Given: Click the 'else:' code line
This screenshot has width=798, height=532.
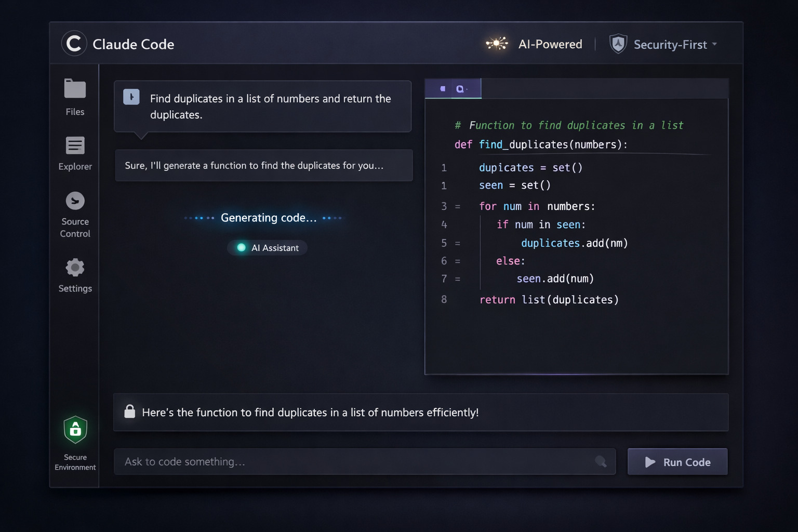Looking at the screenshot, I should pos(510,261).
